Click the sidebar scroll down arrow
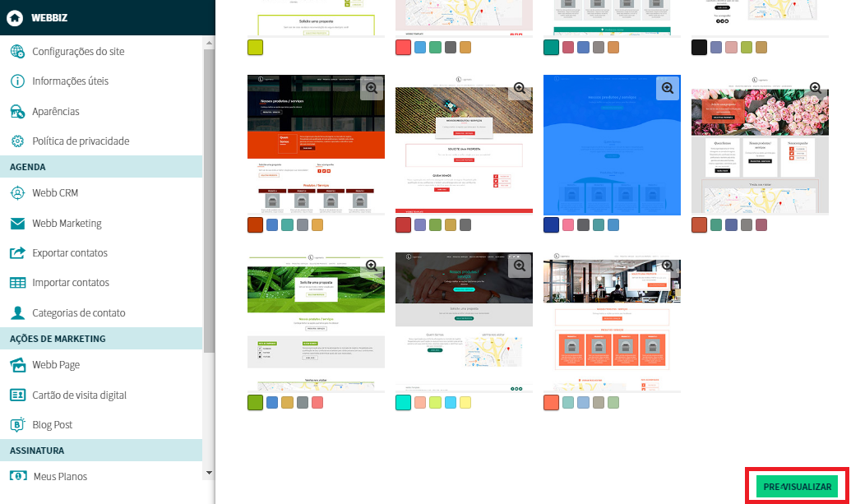851x504 pixels. coord(209,474)
